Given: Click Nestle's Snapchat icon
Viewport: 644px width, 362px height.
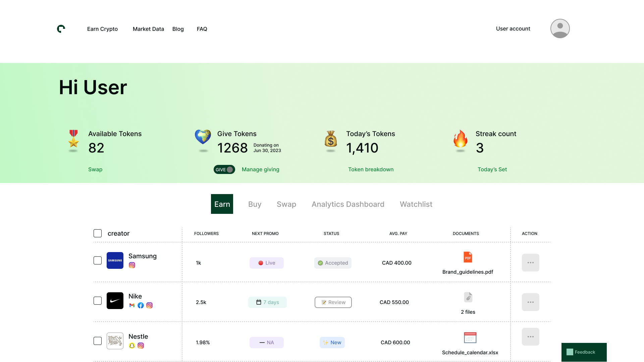Looking at the screenshot, I should pos(132,346).
